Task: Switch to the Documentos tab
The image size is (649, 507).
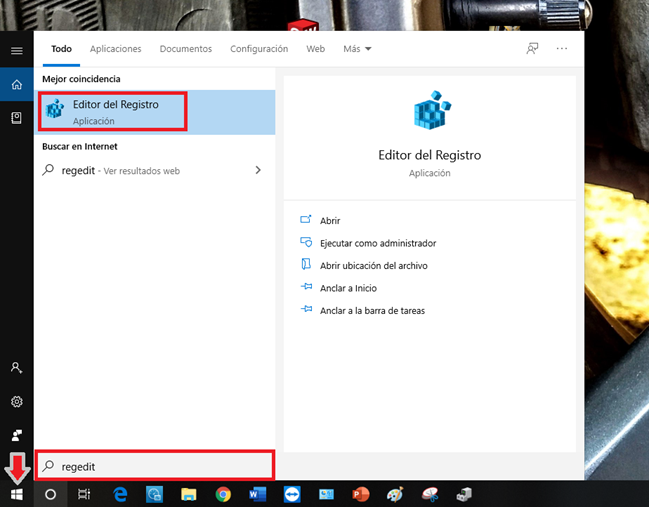Action: (186, 49)
